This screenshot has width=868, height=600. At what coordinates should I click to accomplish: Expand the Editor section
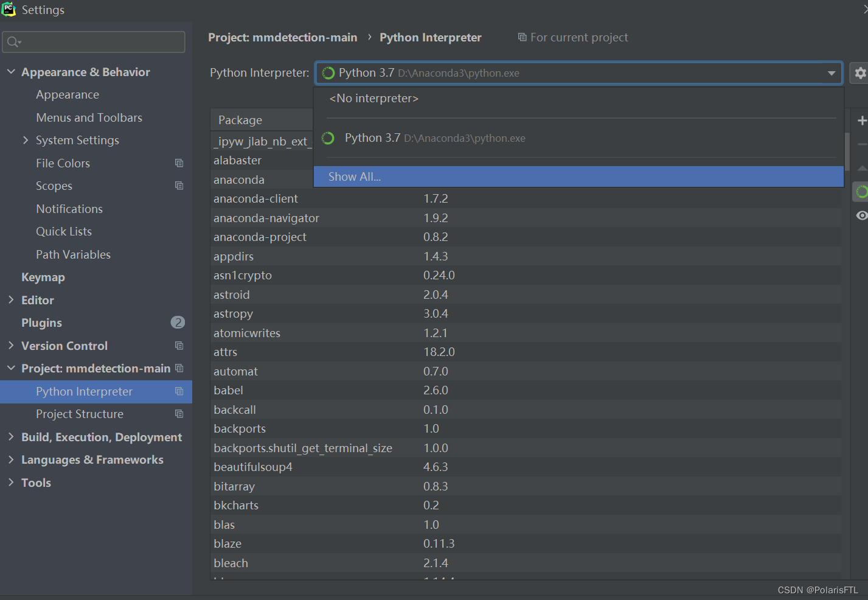[x=11, y=300]
